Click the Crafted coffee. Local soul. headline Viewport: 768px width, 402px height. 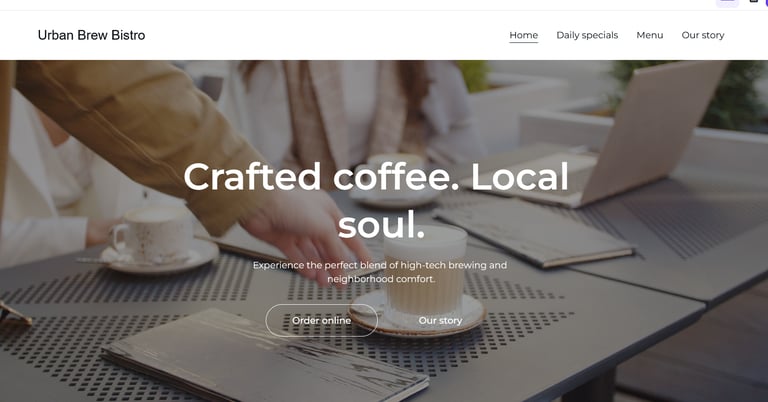[x=376, y=200]
